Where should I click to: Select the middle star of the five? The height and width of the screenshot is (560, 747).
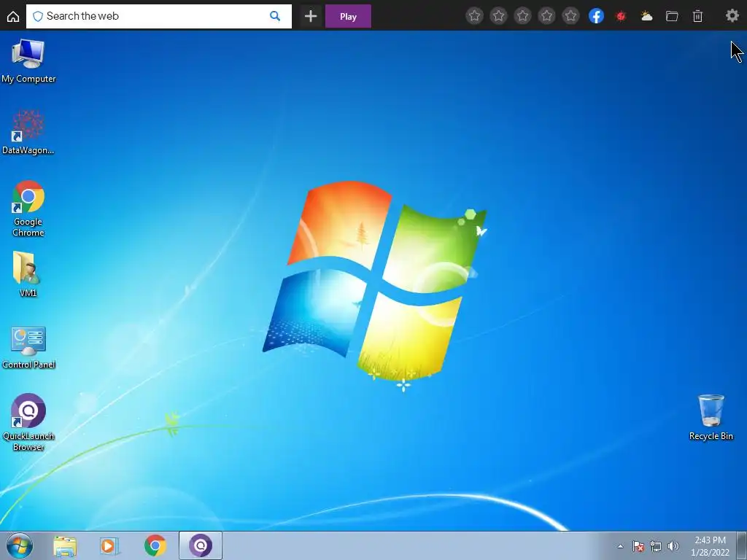click(x=522, y=16)
